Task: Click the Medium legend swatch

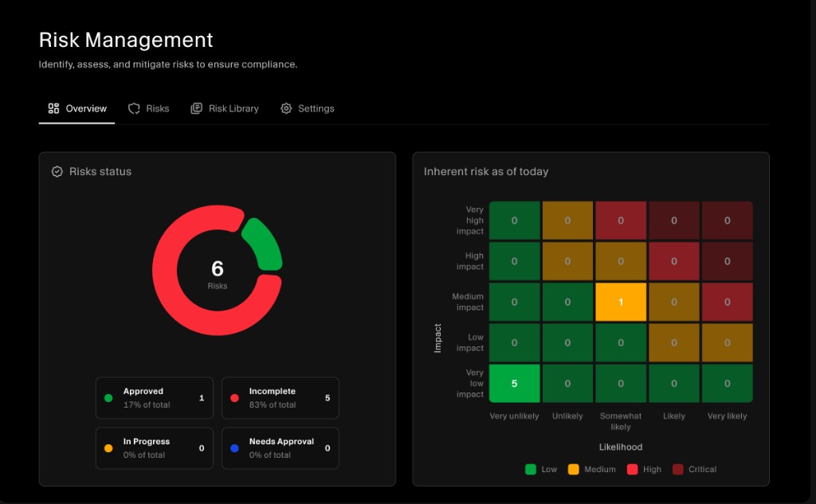Action: (x=574, y=469)
